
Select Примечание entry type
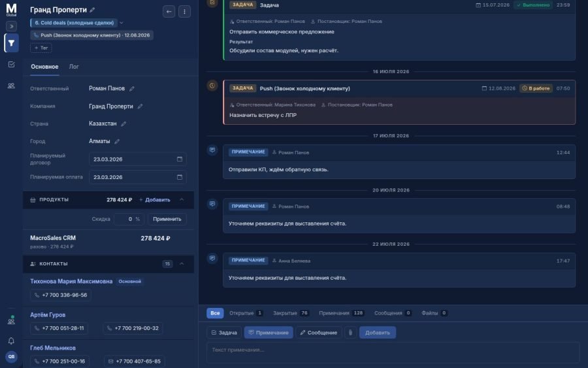(x=269, y=333)
